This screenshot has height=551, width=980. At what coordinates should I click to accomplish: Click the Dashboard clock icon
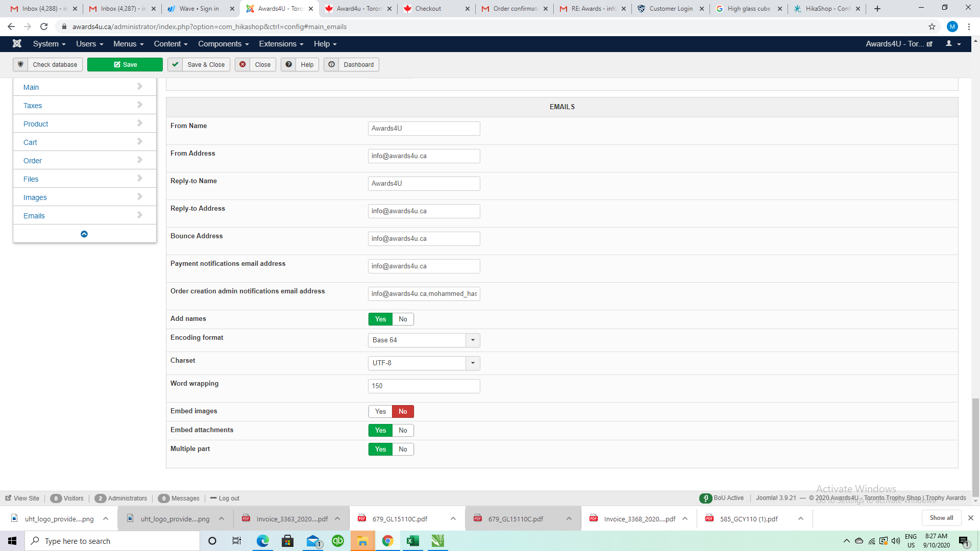point(332,65)
